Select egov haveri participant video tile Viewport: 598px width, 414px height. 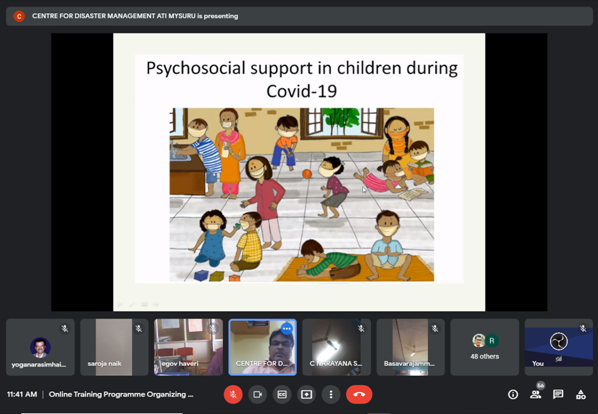(188, 347)
